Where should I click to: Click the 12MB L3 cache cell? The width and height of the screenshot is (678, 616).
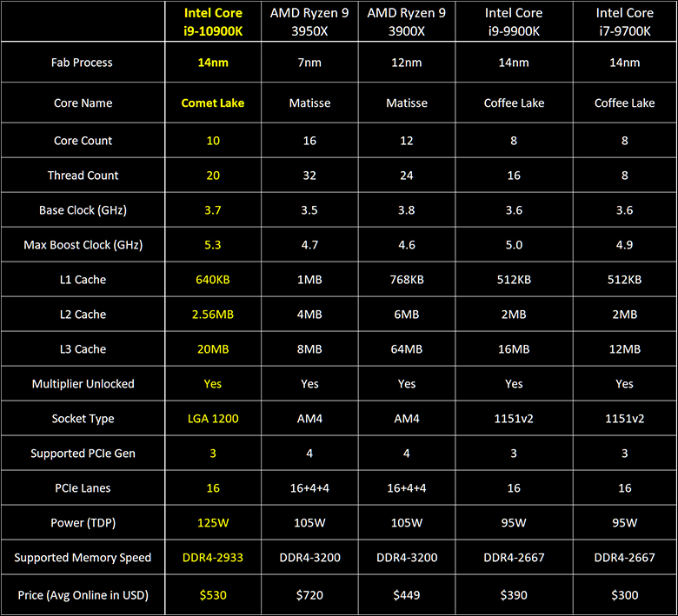coord(625,349)
